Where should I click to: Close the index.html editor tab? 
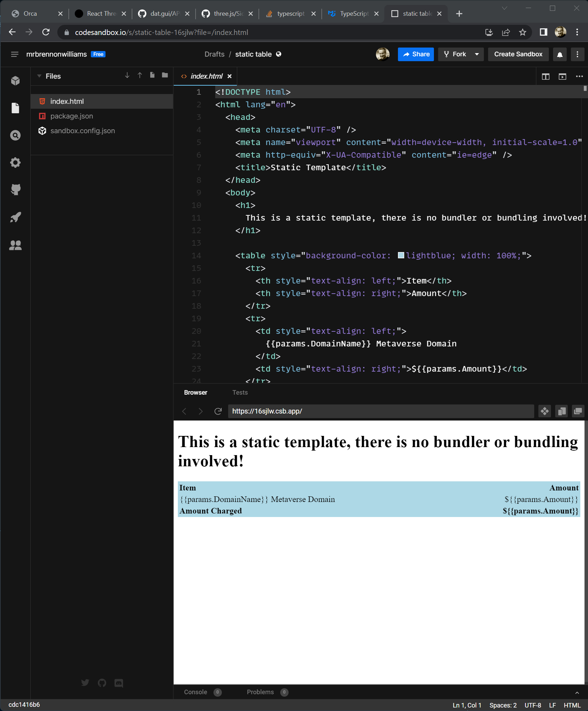(x=230, y=76)
